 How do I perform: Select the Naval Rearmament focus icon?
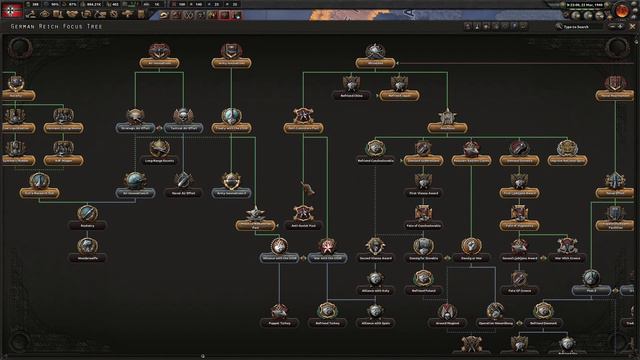click(x=615, y=84)
